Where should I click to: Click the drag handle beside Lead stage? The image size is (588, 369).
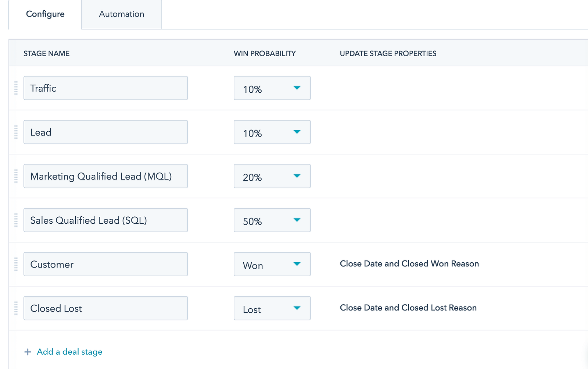pyautogui.click(x=16, y=132)
